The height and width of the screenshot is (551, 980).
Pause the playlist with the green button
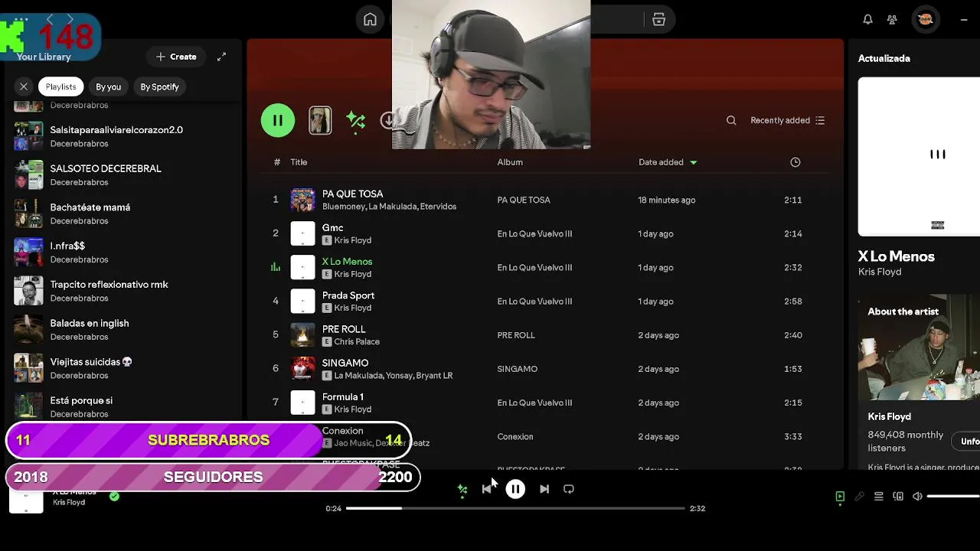click(x=278, y=120)
